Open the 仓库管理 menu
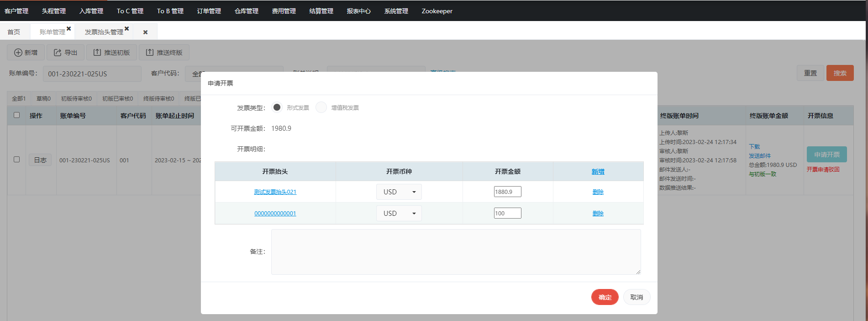Screen dimensions: 868x321 click(247, 11)
